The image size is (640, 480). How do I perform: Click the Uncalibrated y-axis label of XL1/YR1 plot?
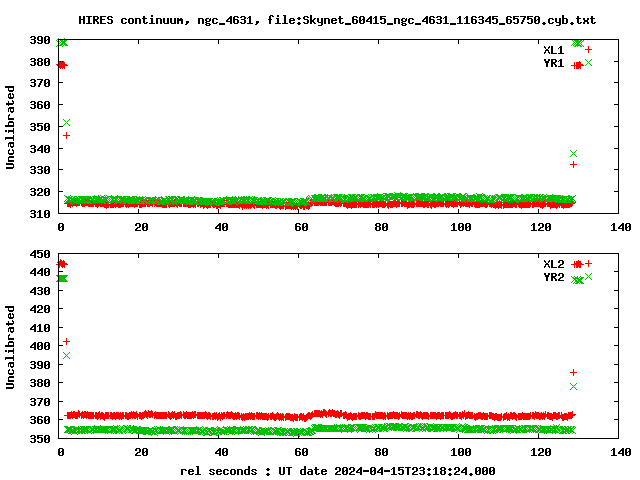[10, 127]
